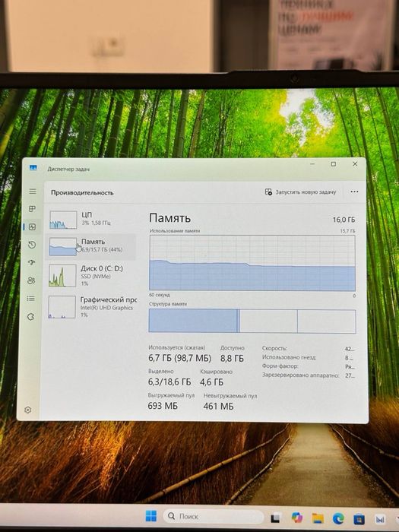399x532 pixels.
Task: Open File Explorer from the taskbar
Action: (318, 518)
